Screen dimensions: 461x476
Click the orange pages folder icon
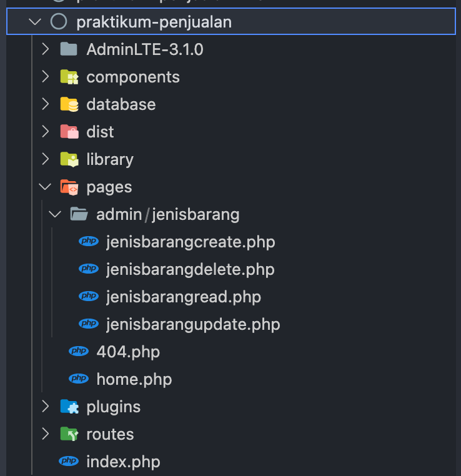click(x=69, y=187)
